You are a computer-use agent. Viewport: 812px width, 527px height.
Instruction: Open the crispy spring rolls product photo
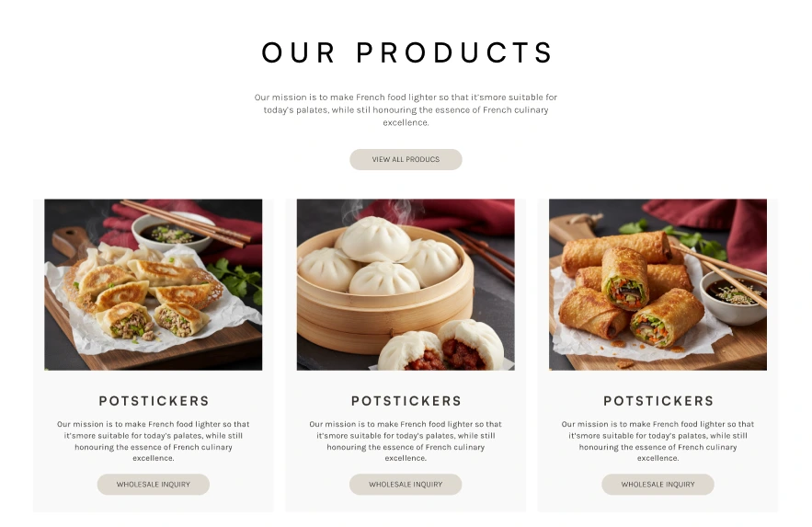(658, 284)
